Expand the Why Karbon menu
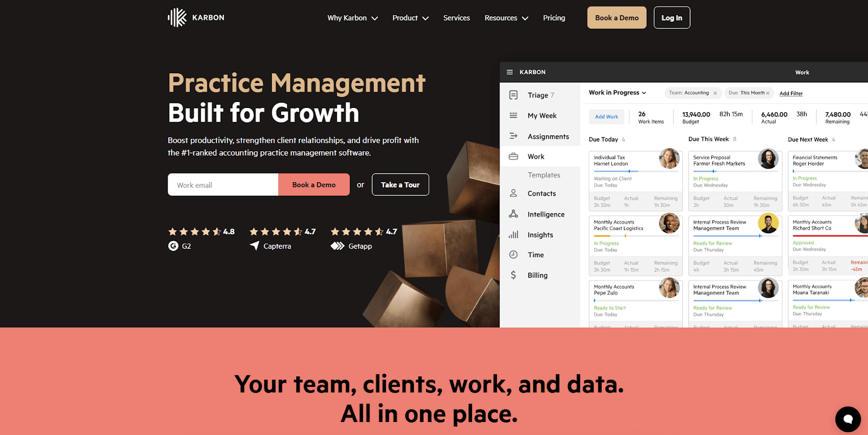The image size is (868, 435). (353, 18)
